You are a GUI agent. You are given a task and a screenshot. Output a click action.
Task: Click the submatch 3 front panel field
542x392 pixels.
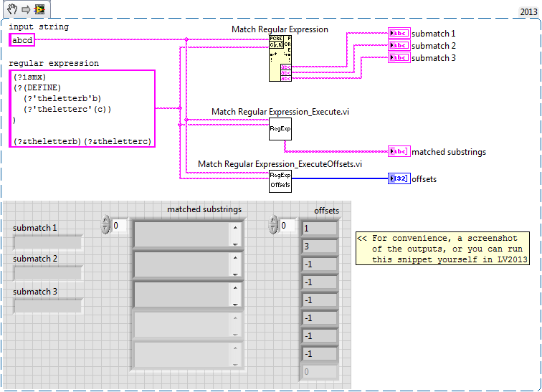click(x=47, y=306)
